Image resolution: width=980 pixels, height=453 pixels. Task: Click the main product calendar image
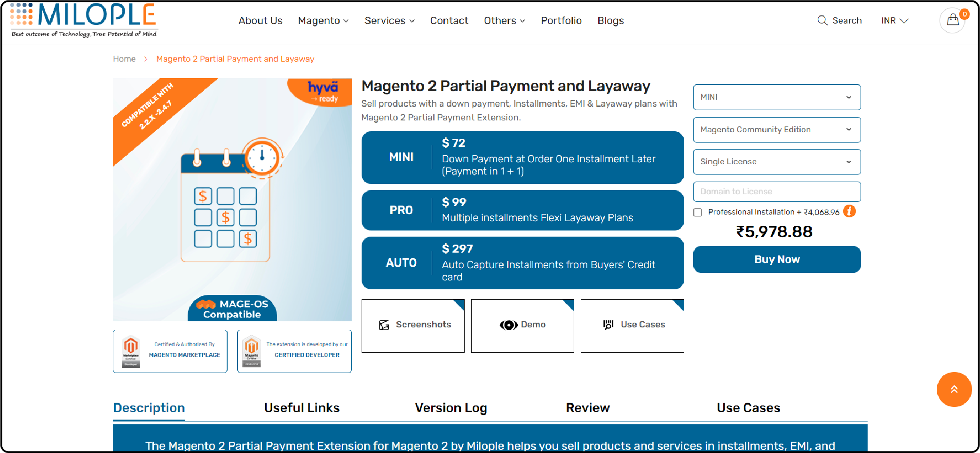pos(232,199)
